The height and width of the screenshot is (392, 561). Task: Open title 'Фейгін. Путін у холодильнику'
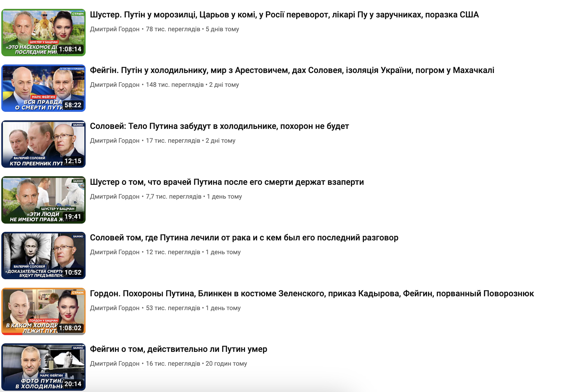coord(292,70)
